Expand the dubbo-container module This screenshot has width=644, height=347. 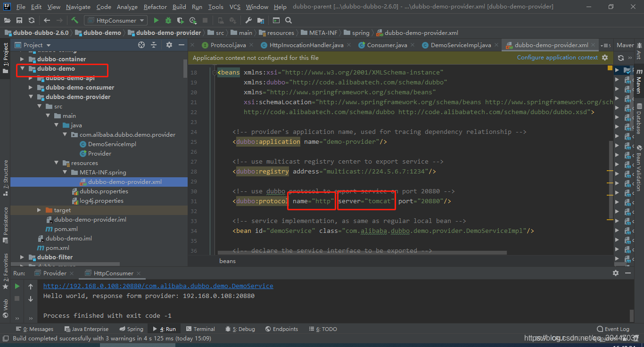click(22, 59)
